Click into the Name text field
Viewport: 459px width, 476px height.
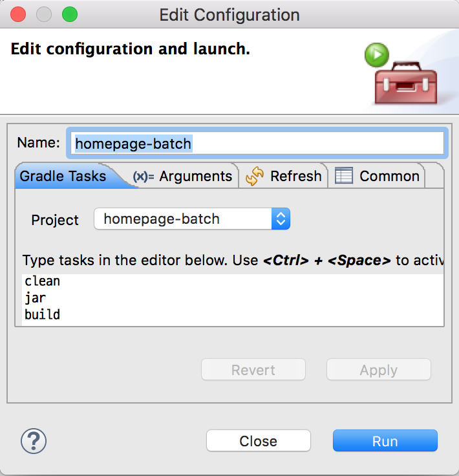(257, 143)
